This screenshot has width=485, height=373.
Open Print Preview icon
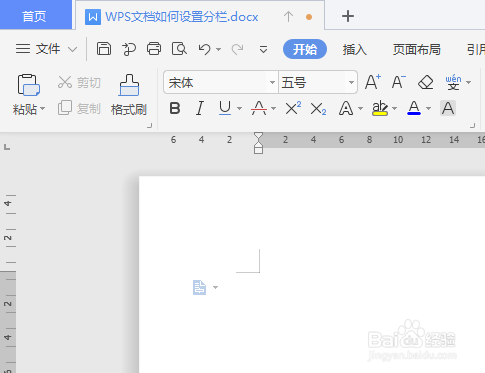[179, 49]
